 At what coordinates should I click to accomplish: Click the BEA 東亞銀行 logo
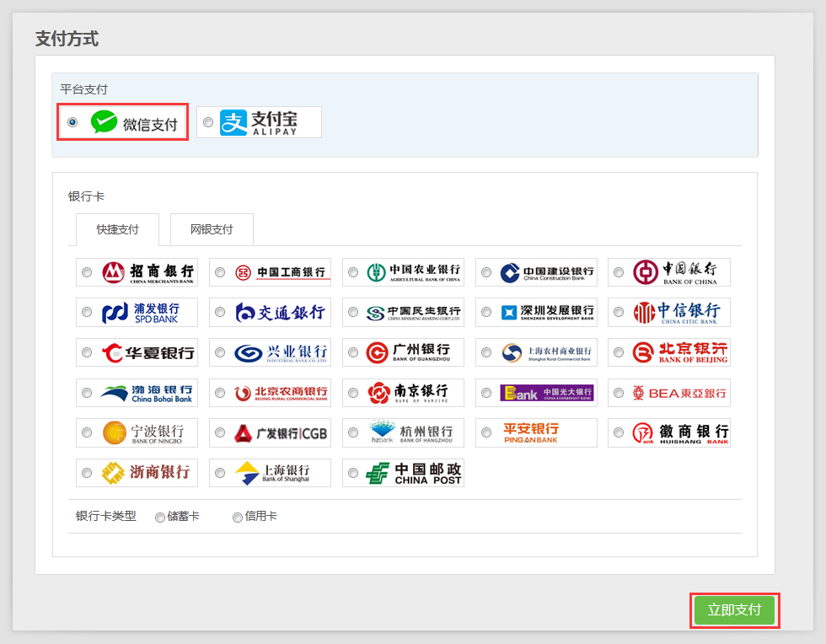click(x=679, y=393)
